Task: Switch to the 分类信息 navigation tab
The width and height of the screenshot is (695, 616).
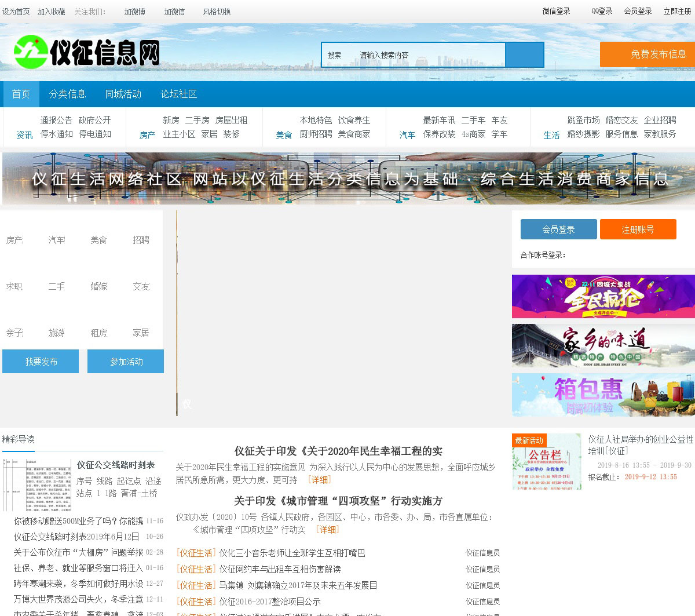Action: (x=67, y=94)
